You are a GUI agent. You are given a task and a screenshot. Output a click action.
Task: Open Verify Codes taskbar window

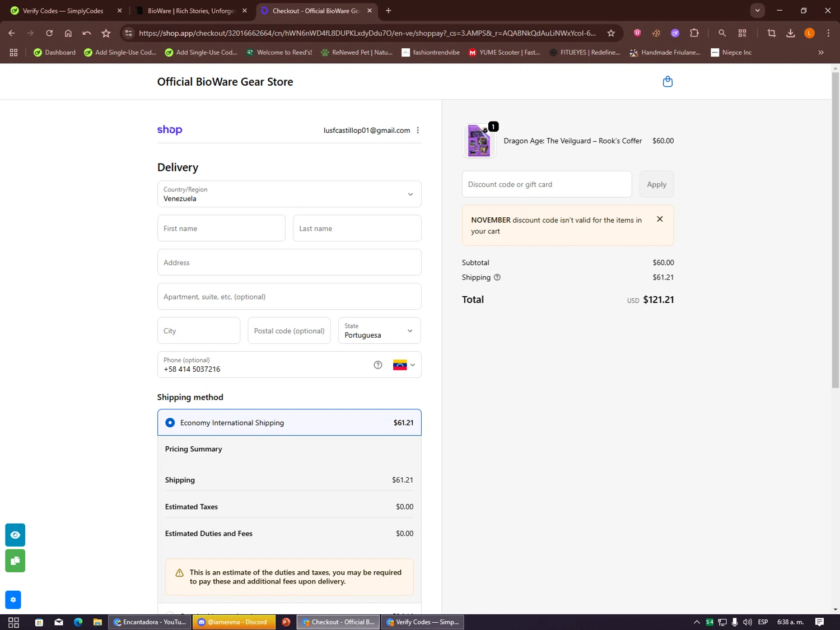(x=423, y=622)
